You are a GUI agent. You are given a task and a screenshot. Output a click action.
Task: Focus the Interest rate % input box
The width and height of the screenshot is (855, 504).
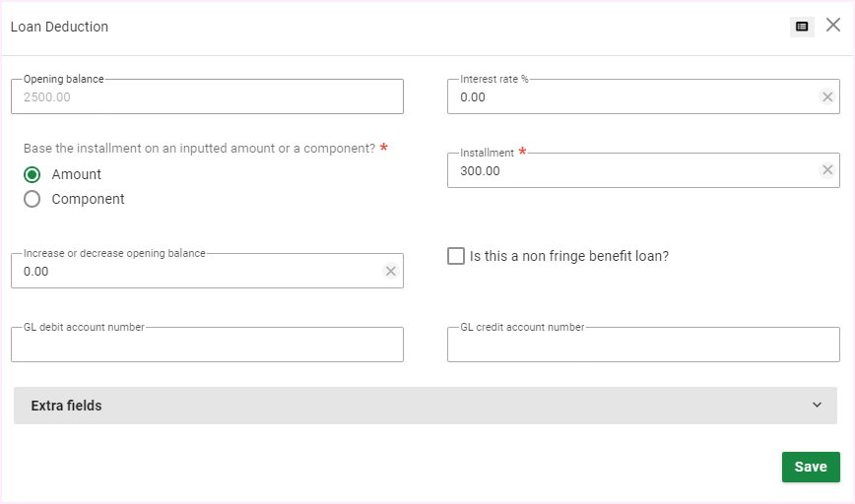pyautogui.click(x=630, y=97)
